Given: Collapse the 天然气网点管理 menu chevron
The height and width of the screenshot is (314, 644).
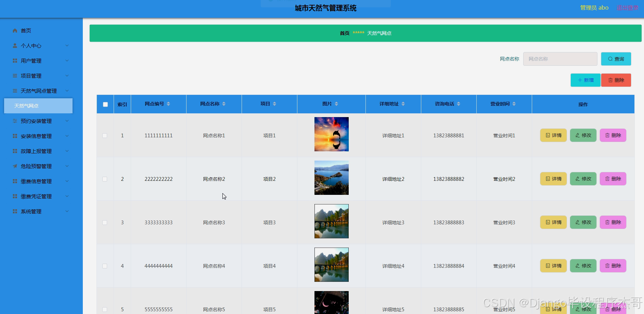Looking at the screenshot, I should [67, 91].
